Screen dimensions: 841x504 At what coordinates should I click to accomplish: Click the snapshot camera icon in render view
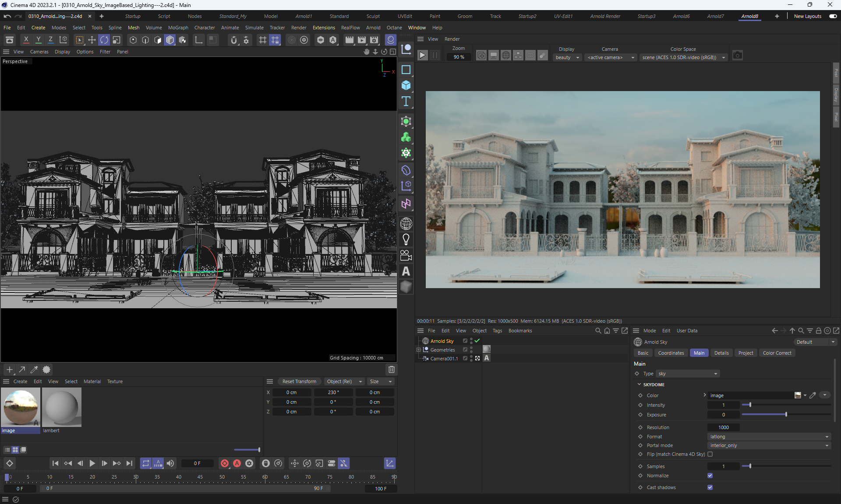pos(738,56)
